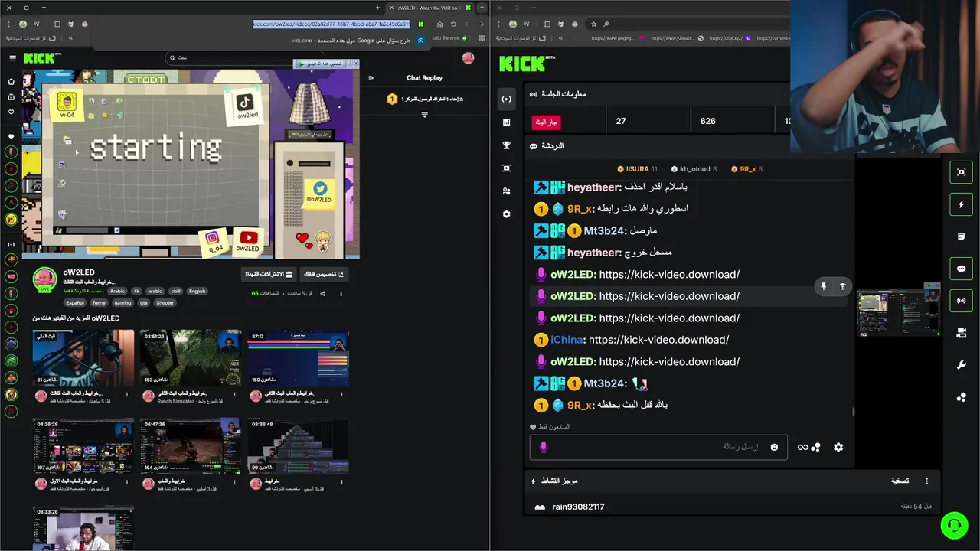Select the Arabic tag chip
The width and height of the screenshot is (980, 551).
(117, 291)
